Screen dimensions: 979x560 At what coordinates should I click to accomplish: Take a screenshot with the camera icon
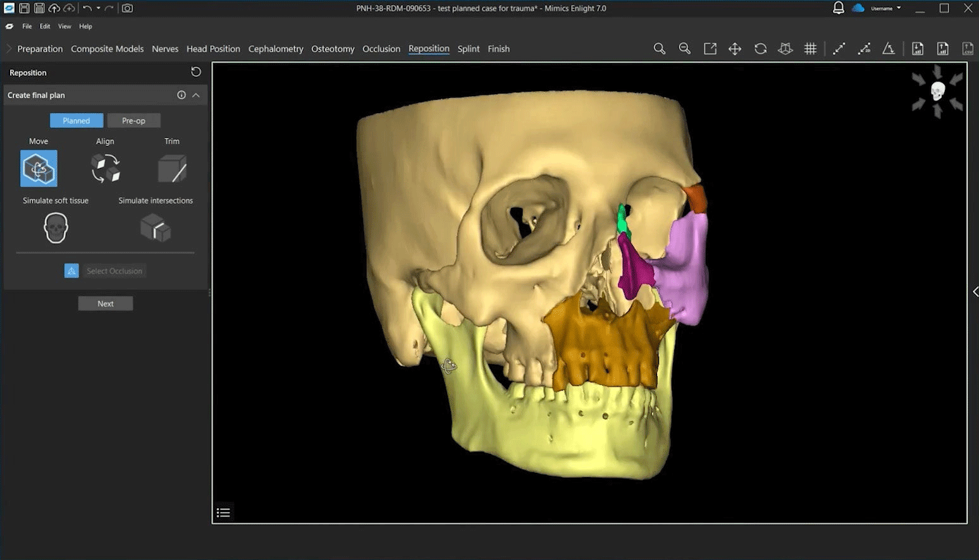click(x=126, y=8)
